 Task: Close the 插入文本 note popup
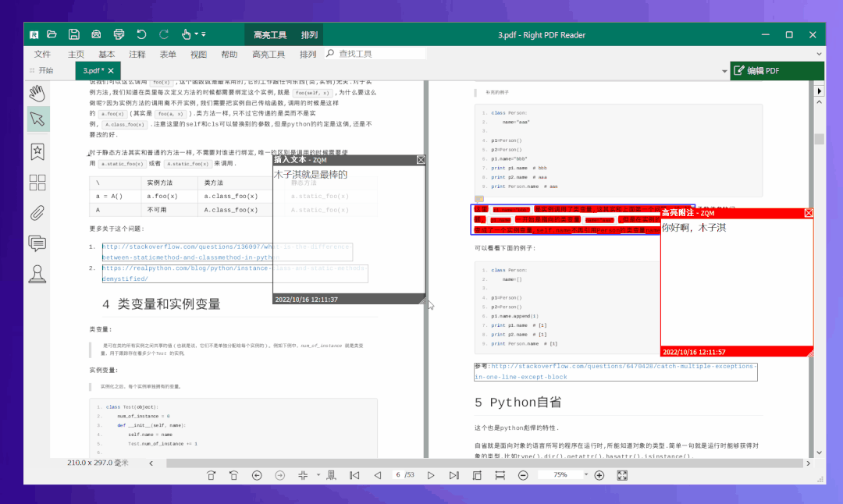coord(421,160)
